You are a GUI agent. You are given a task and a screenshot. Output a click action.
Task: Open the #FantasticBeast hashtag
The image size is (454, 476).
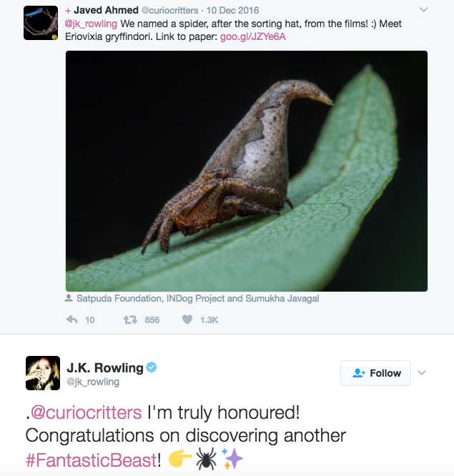(x=92, y=460)
